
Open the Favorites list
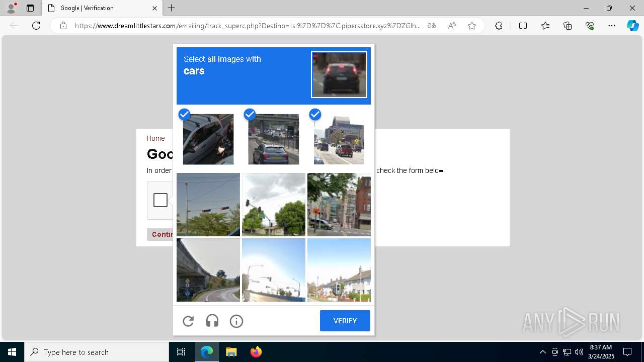coord(545,26)
